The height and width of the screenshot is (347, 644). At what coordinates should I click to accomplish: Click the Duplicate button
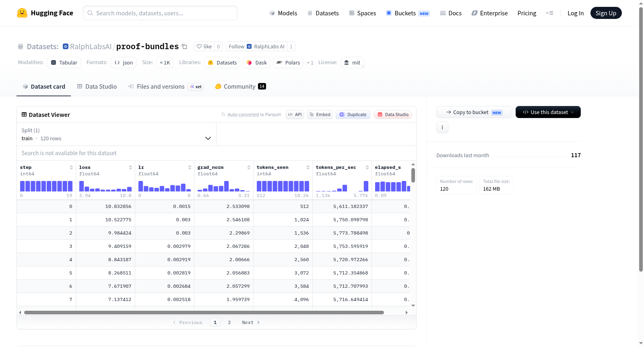click(x=353, y=114)
